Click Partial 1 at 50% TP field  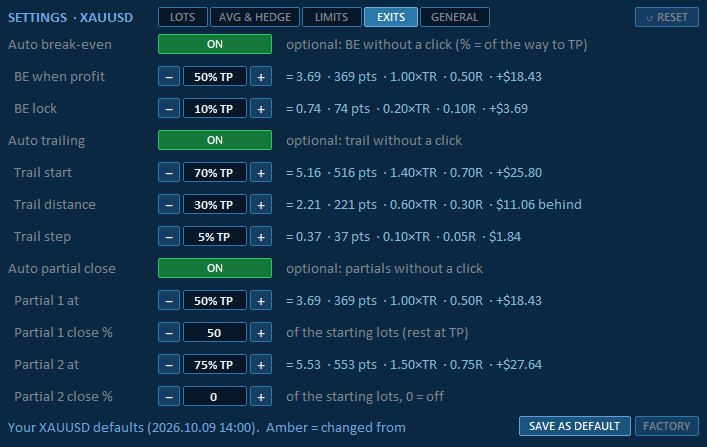[x=215, y=300]
